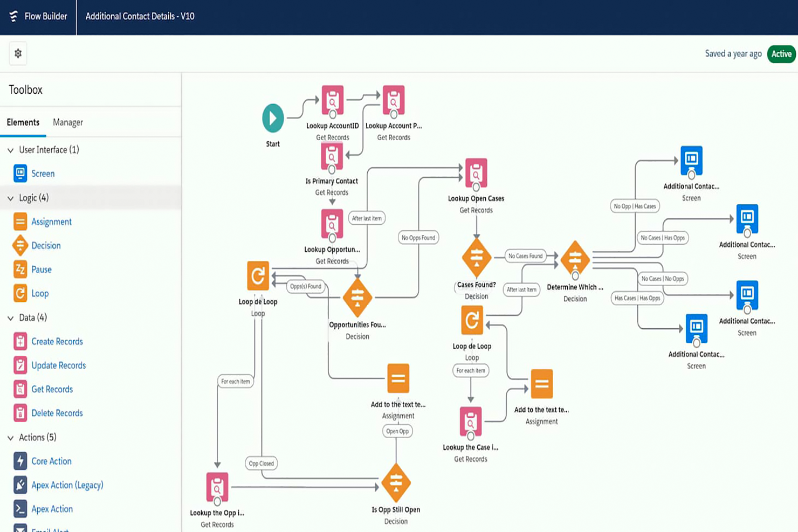Switch to the Manager tab
Screen dimensions: 798x532
[67, 122]
